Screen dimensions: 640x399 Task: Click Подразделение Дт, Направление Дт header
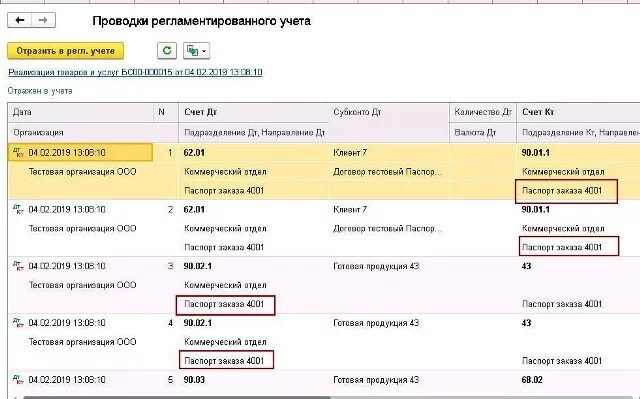click(254, 133)
